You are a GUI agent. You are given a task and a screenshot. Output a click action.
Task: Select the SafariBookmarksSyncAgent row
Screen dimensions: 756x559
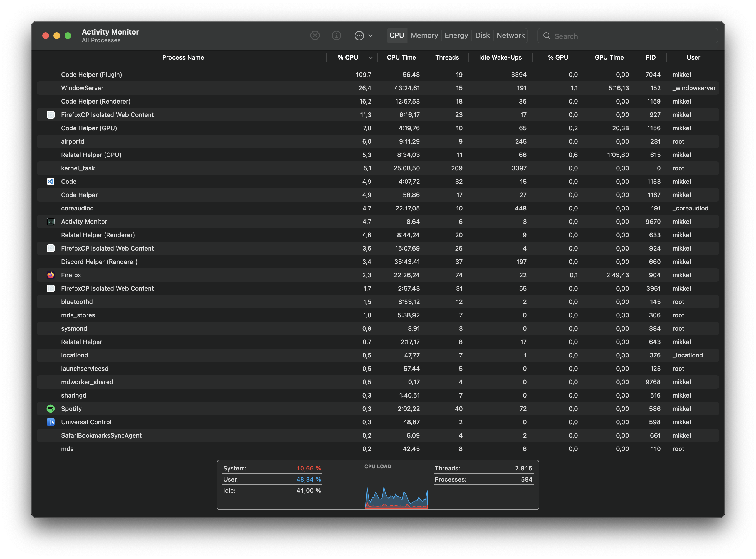(378, 435)
